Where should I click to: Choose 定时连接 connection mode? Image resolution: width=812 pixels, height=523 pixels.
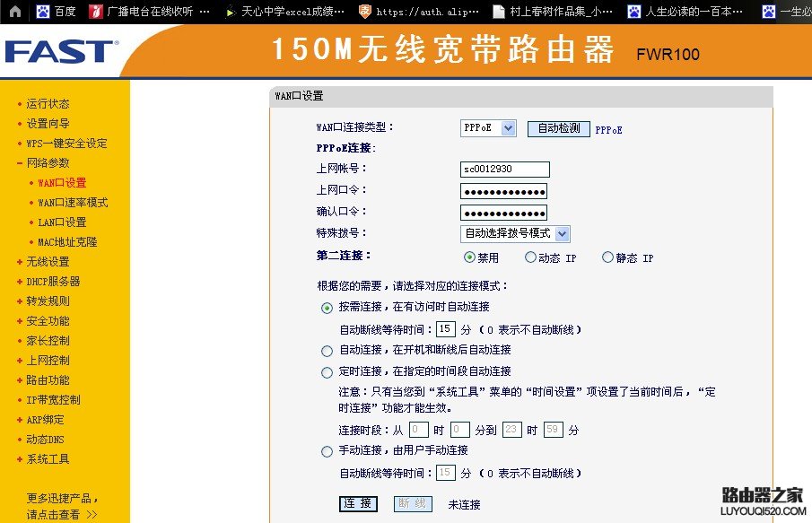pos(327,372)
